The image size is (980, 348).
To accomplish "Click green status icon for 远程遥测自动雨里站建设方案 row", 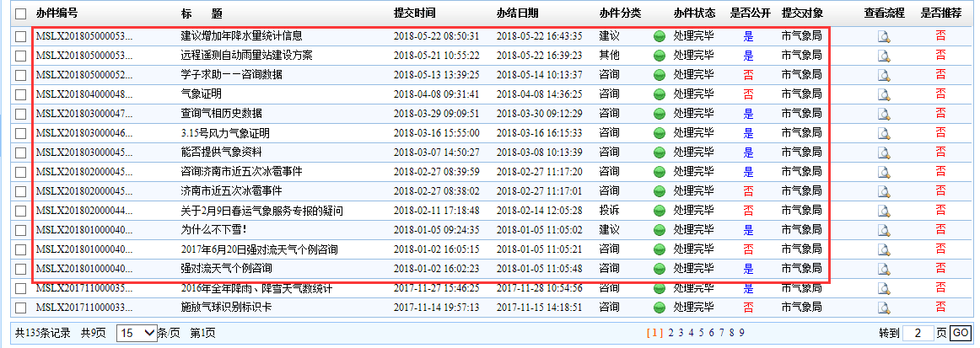I will pyautogui.click(x=660, y=56).
